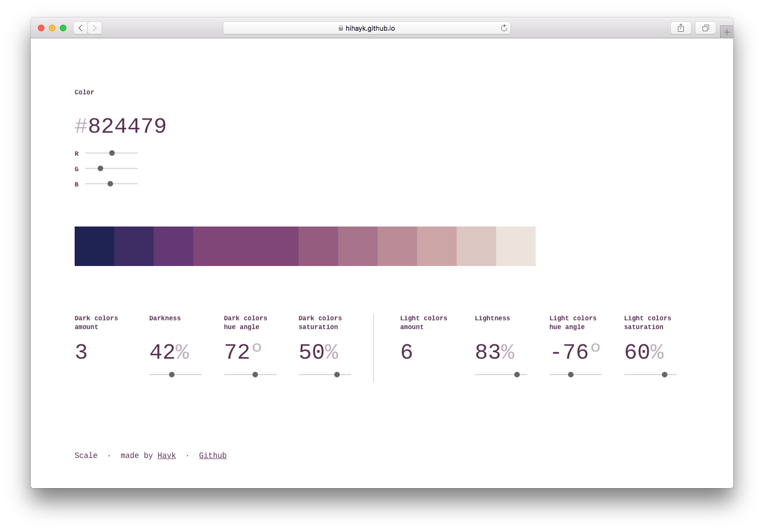Edit Light colors hue angle value -76
This screenshot has height=532, width=764.
569,352
